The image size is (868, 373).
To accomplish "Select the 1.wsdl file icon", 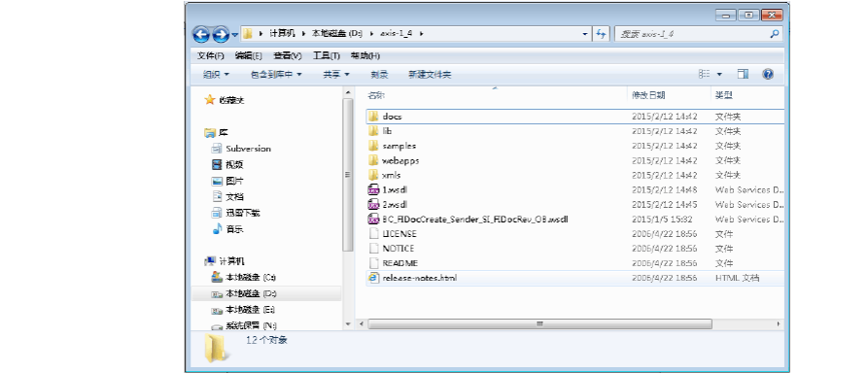I will click(373, 189).
